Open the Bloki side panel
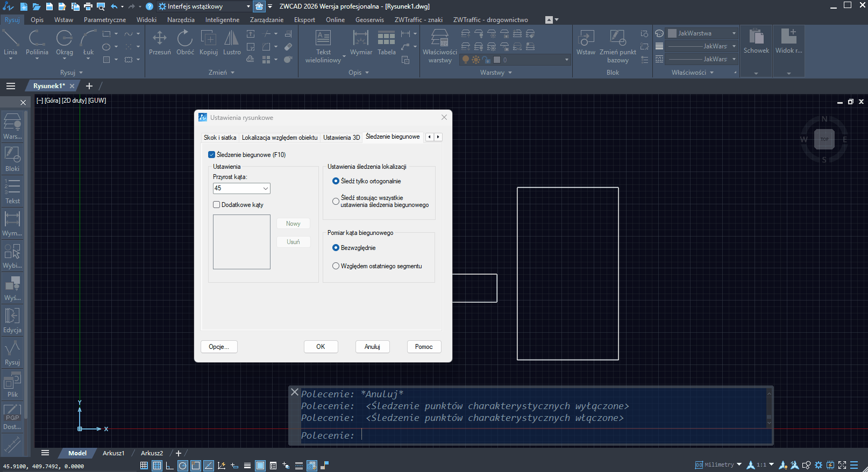 (x=12, y=159)
